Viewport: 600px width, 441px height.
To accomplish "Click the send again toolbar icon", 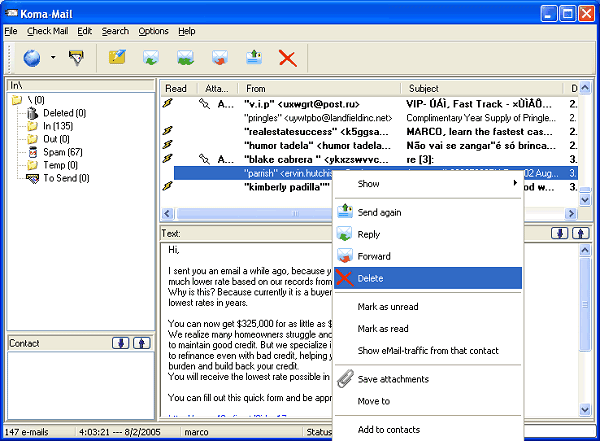I will 254,58.
